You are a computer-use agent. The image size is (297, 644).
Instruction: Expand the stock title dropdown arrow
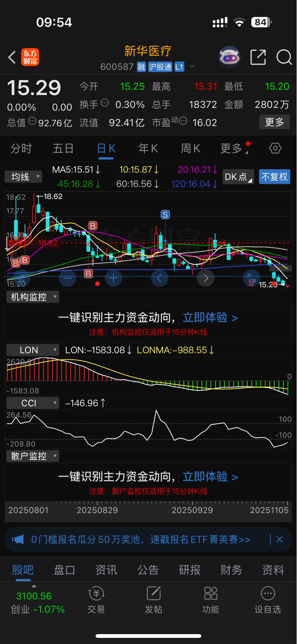click(x=192, y=67)
